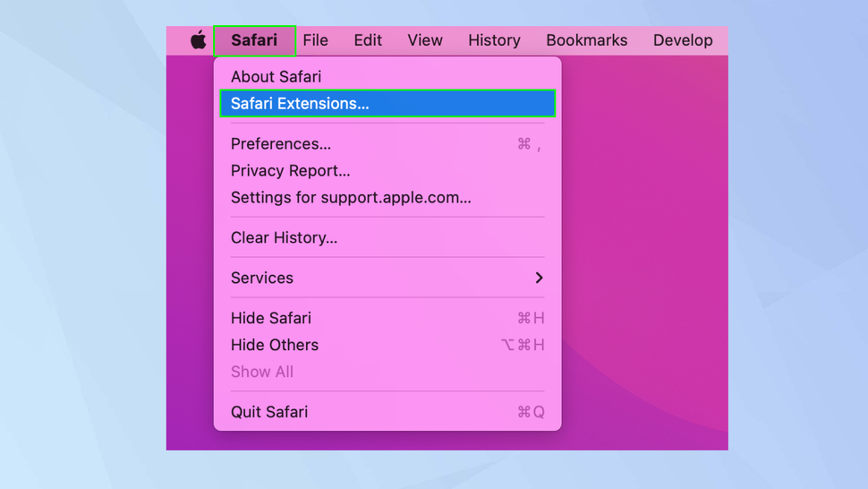This screenshot has width=868, height=489.
Task: Choose About Safari
Action: pos(387,76)
